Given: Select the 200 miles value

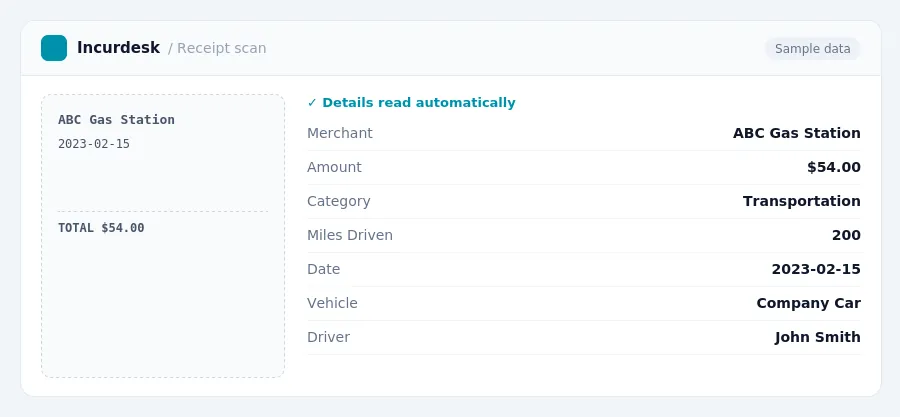Looking at the screenshot, I should pyautogui.click(x=847, y=235).
